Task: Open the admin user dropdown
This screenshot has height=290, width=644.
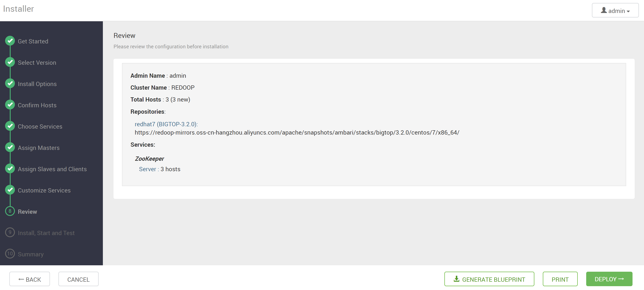Action: (615, 10)
